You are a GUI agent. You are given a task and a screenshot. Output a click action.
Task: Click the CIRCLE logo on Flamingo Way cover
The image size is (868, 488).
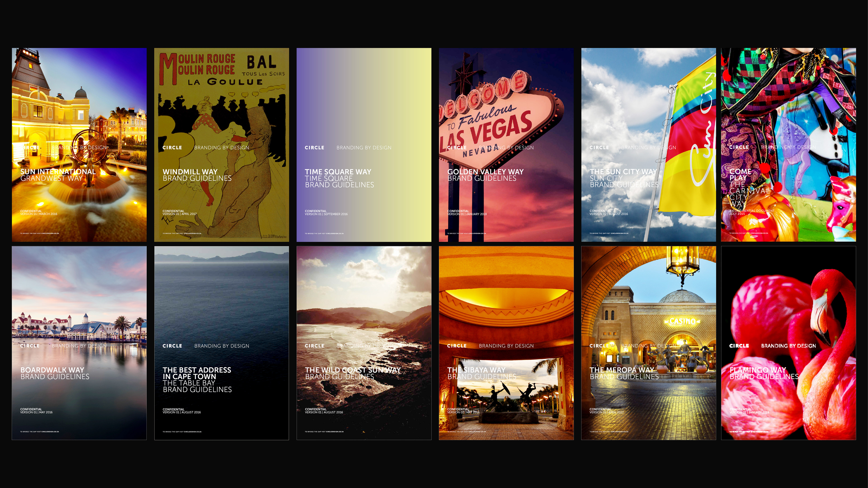(739, 346)
